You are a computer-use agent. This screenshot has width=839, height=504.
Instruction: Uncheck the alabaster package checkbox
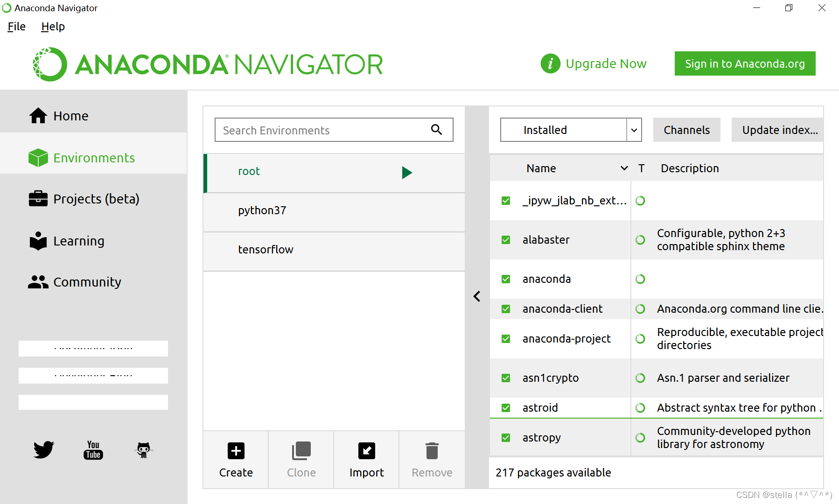(506, 239)
